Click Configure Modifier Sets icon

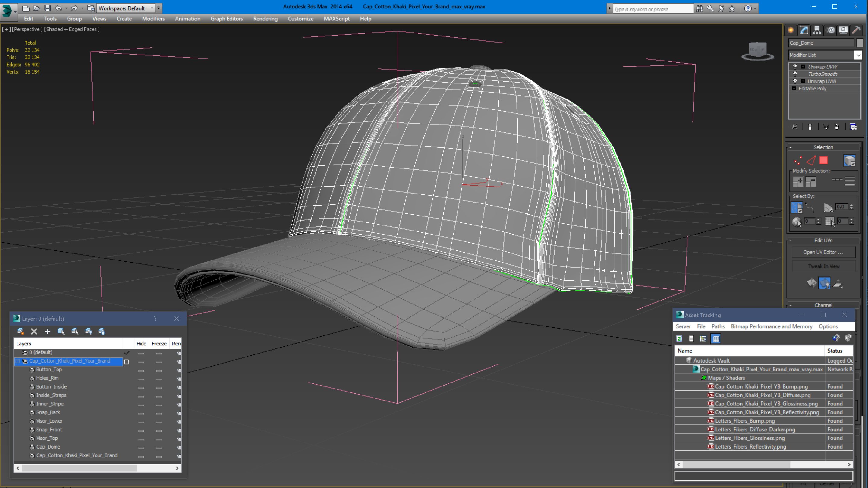tap(853, 127)
